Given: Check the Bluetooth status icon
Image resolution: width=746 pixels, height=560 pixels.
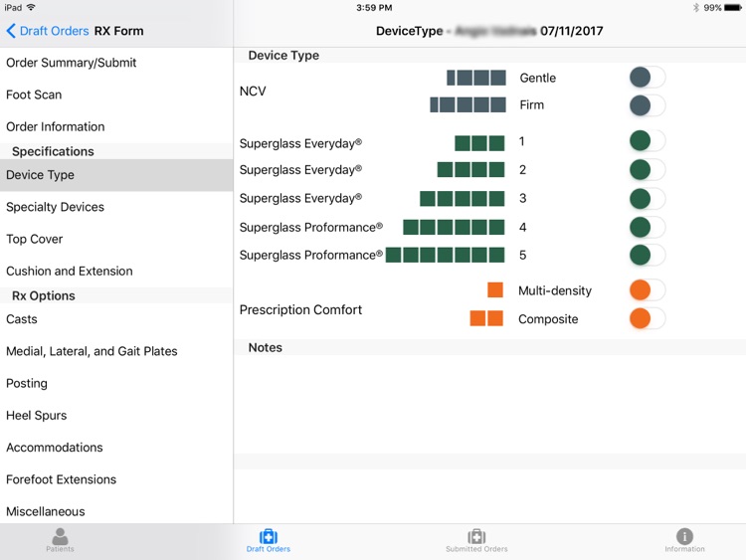Looking at the screenshot, I should pos(696,8).
